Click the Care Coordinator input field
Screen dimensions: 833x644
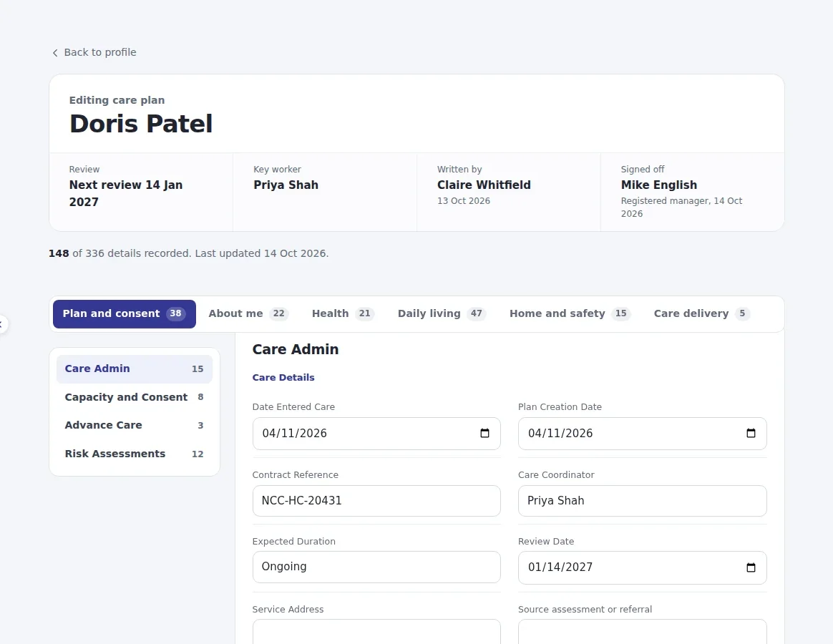coord(642,501)
